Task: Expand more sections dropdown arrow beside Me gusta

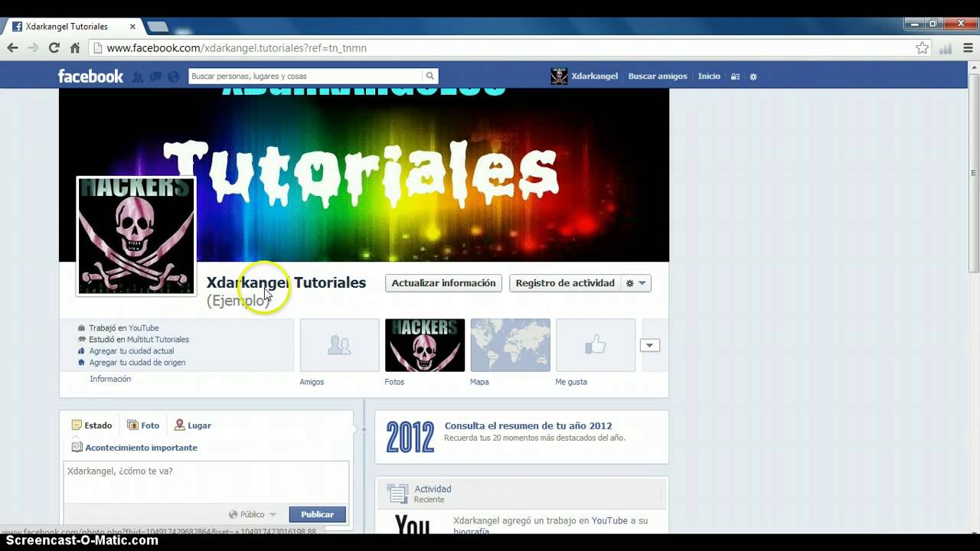Action: click(x=649, y=345)
